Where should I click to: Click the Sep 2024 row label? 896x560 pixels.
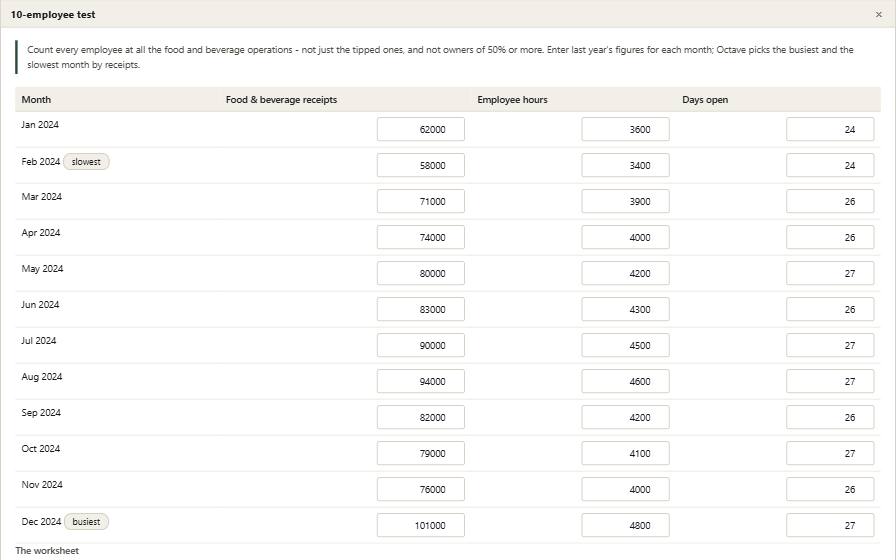click(x=41, y=413)
